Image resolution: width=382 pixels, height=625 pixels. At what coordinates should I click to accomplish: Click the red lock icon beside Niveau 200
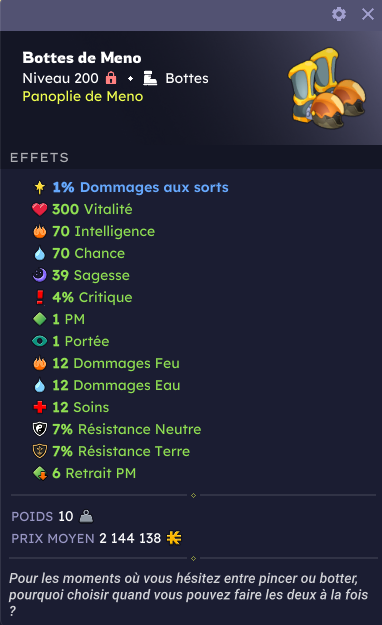(111, 78)
